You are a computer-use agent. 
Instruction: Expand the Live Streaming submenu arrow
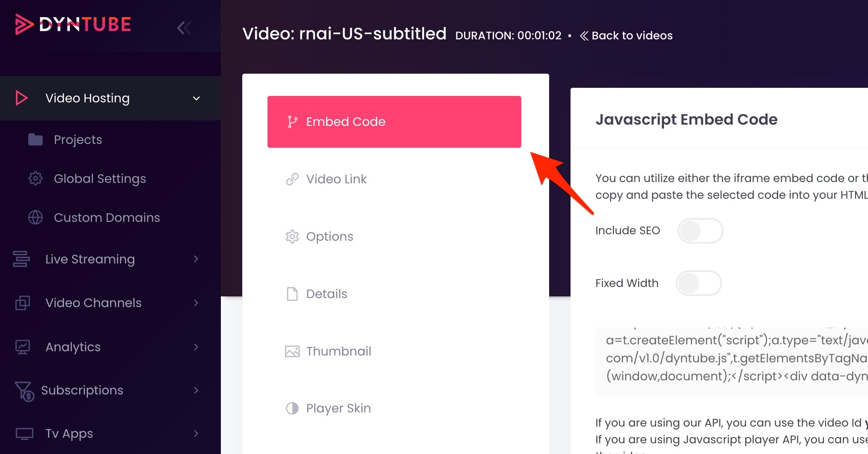[196, 259]
